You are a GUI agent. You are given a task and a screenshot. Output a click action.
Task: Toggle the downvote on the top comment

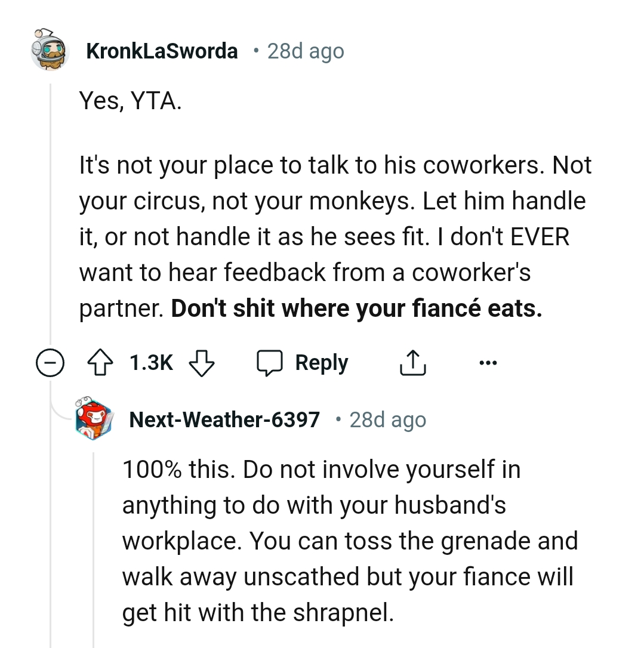(202, 362)
